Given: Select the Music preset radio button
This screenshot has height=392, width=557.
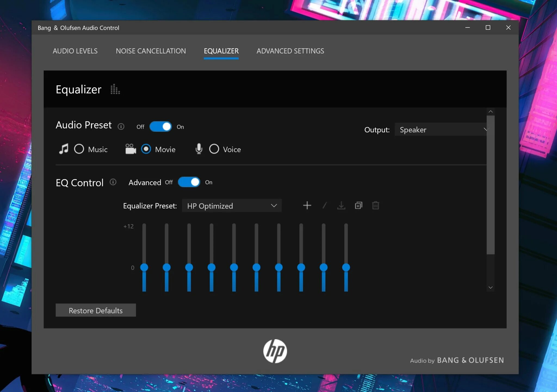Looking at the screenshot, I should click(x=79, y=149).
